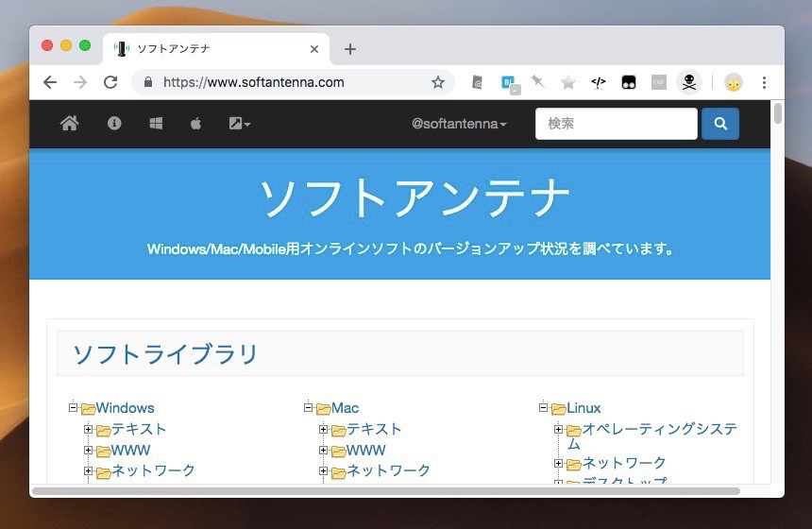Select the Windows logo icon in navbar
Viewport: 812px width, 529px height.
pyautogui.click(x=156, y=124)
